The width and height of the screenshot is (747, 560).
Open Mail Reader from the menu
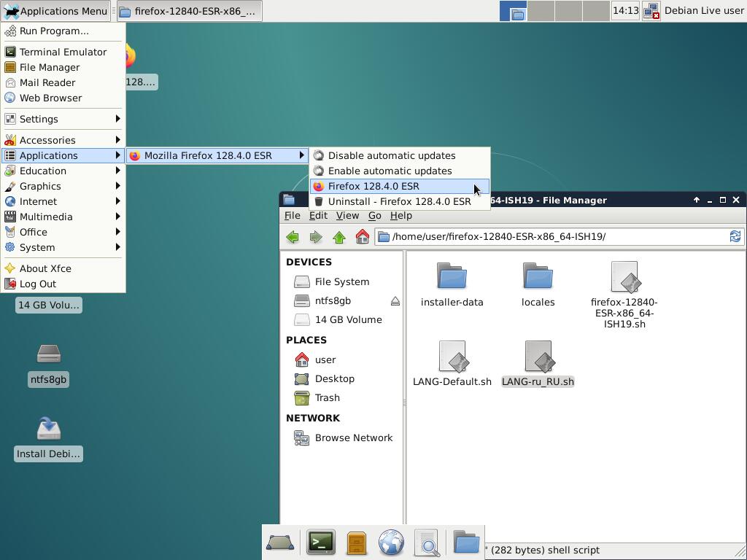point(63,82)
